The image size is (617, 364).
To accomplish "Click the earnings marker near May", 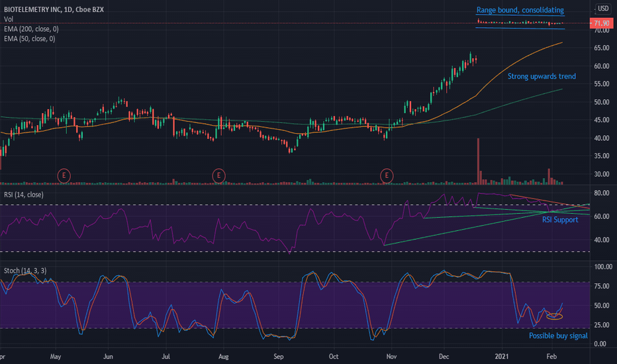I will coord(64,175).
